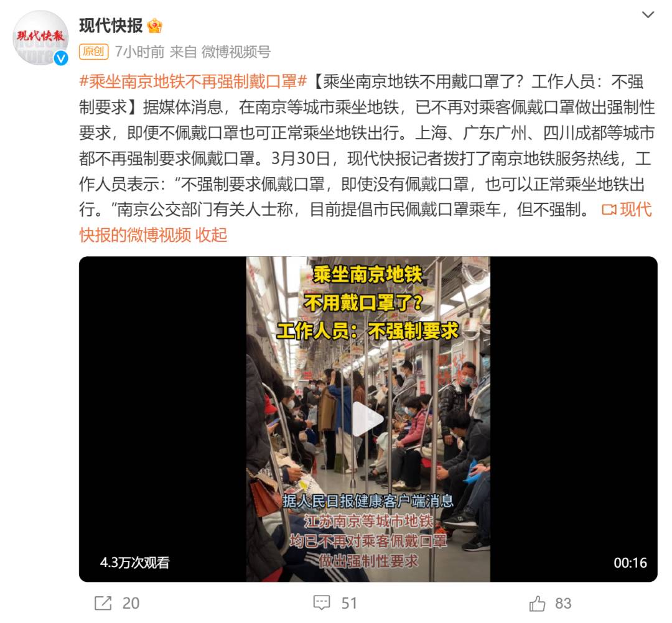Open the post options chevron menu
The width and height of the screenshot is (672, 623).
648,15
